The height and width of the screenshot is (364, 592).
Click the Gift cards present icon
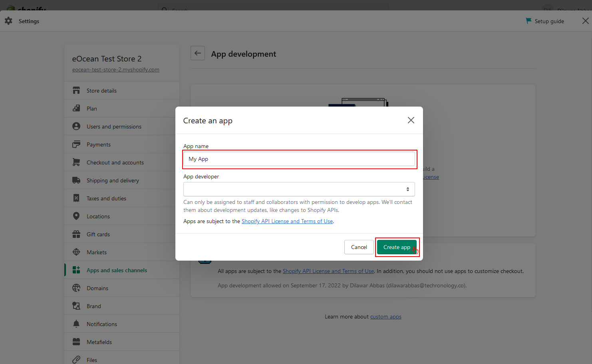76,234
